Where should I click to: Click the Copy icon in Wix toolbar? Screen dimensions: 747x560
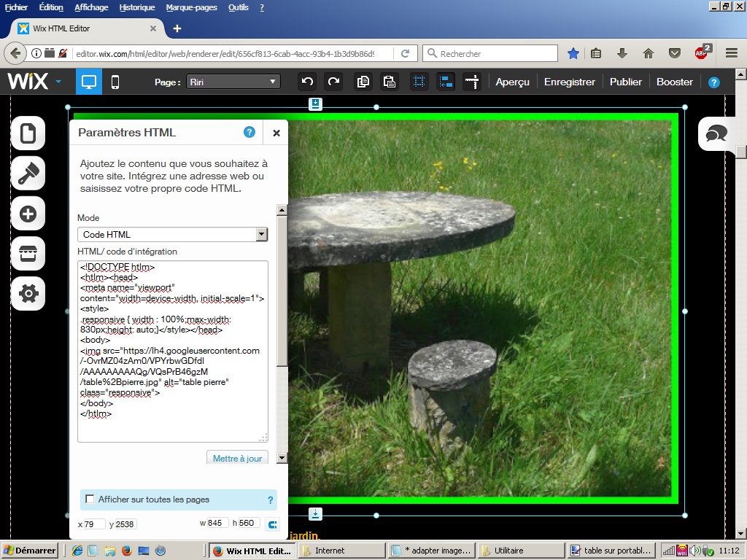pos(363,82)
